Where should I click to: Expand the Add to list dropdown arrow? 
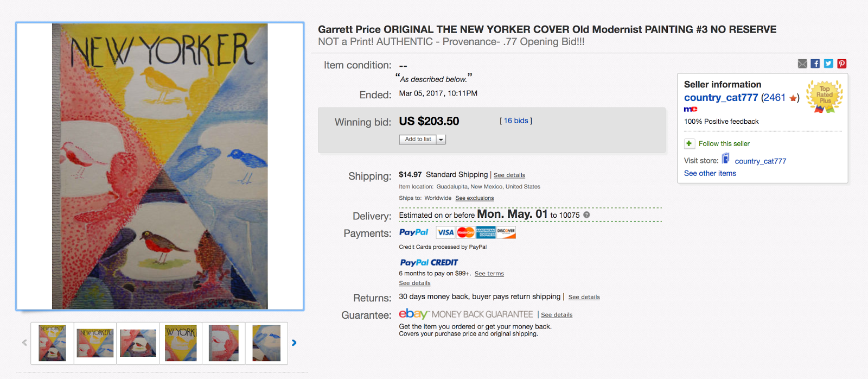[441, 140]
